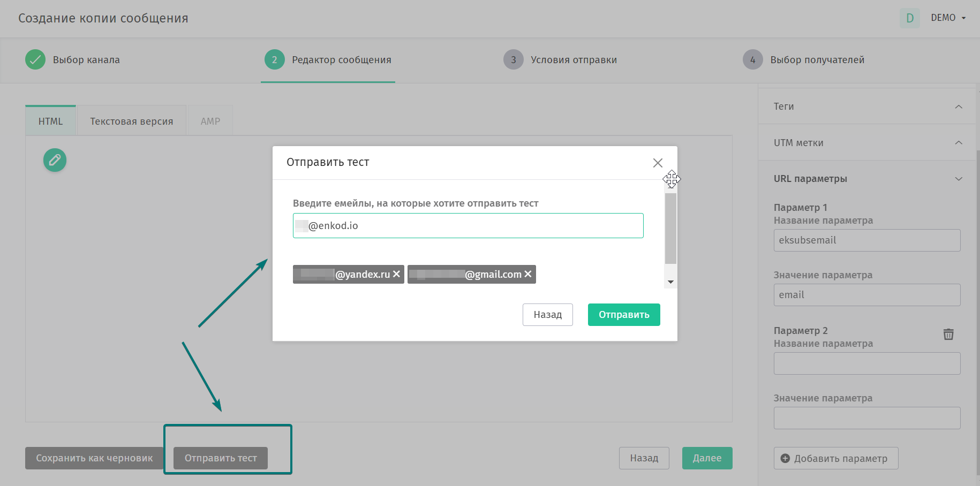980x486 pixels.
Task: Click parameter value field containing email
Action: click(867, 295)
